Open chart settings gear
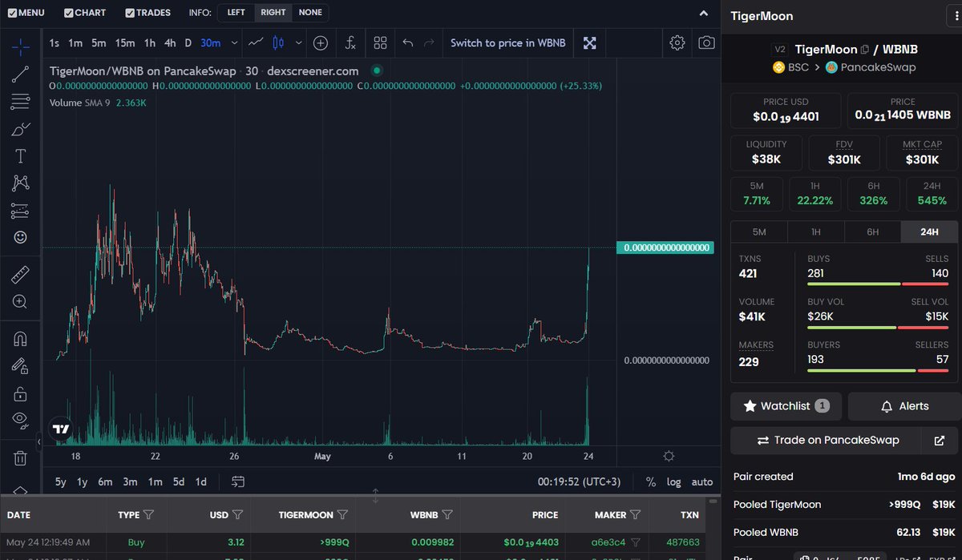 [x=677, y=42]
